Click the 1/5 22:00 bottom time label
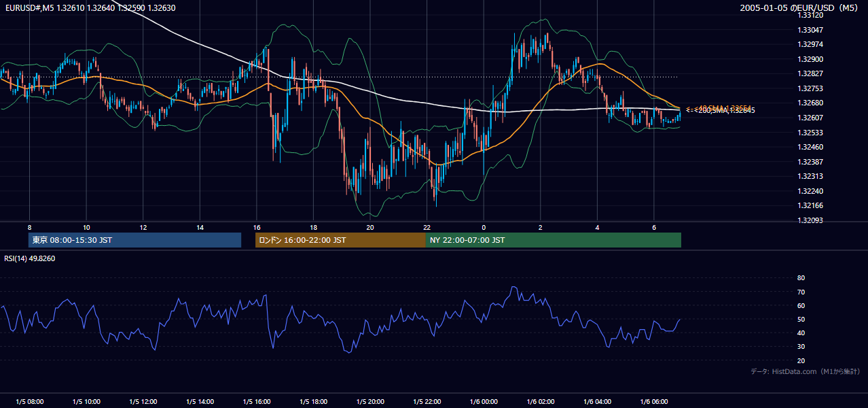Image resolution: width=868 pixels, height=408 pixels. [427, 402]
